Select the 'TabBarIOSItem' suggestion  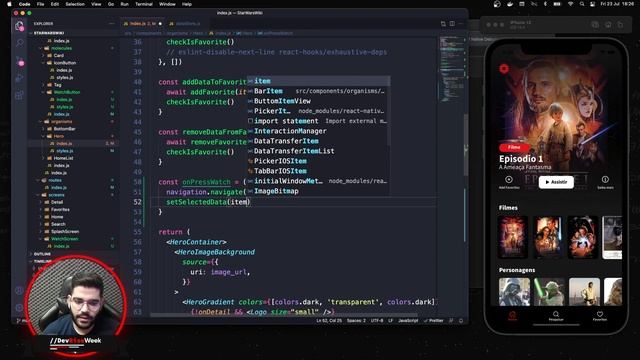coord(318,171)
